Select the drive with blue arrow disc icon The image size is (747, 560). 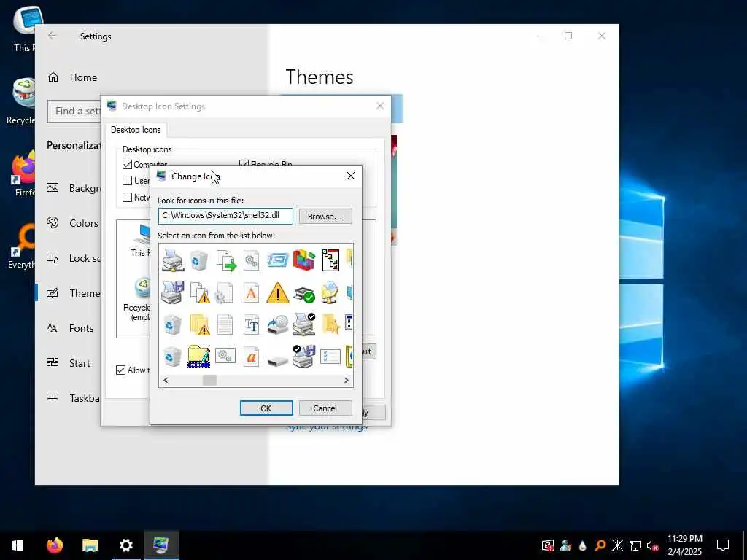pyautogui.click(x=278, y=324)
